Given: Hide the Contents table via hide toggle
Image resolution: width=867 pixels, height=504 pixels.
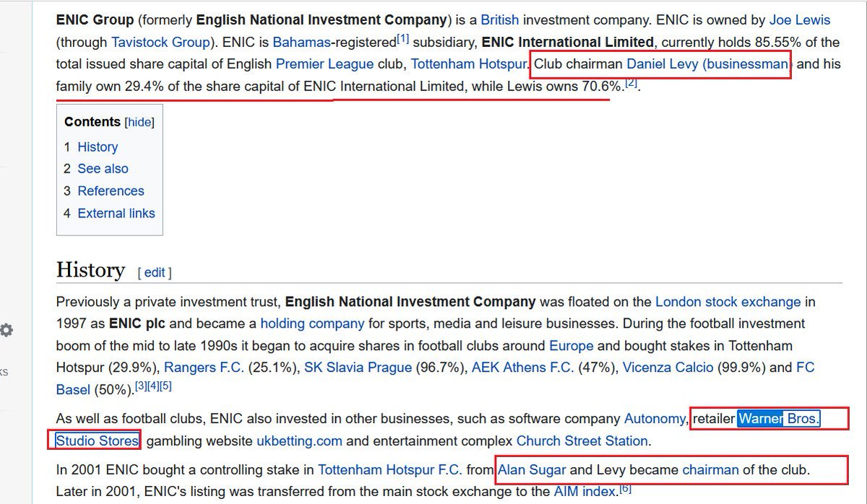Looking at the screenshot, I should pyautogui.click(x=139, y=122).
